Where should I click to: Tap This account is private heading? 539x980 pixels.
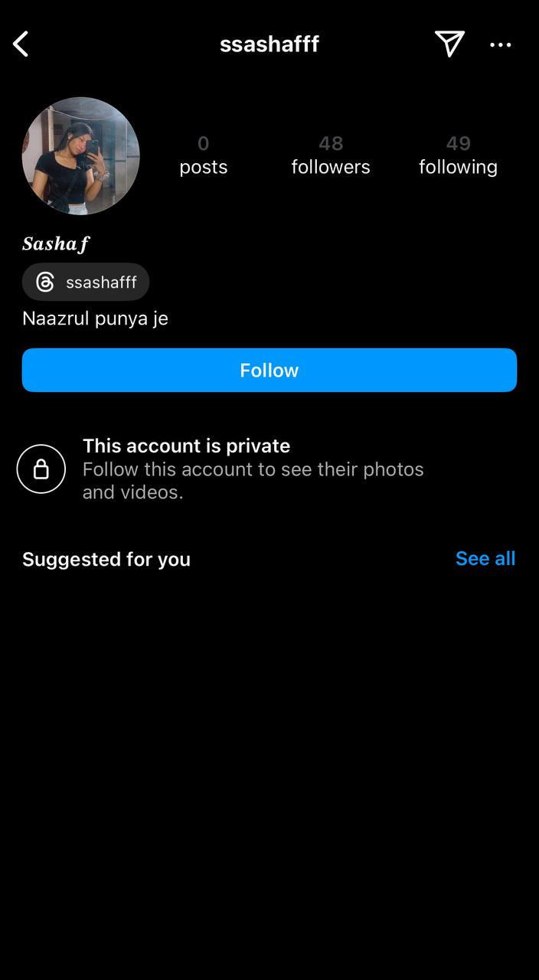coord(186,446)
